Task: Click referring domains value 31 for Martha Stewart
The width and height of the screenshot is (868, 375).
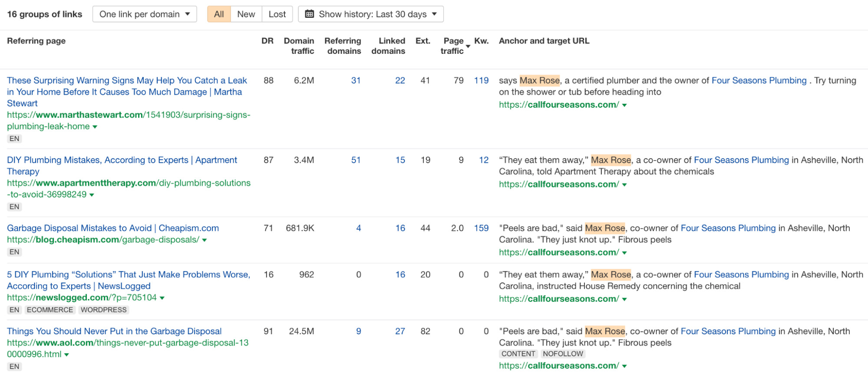Action: 356,80
